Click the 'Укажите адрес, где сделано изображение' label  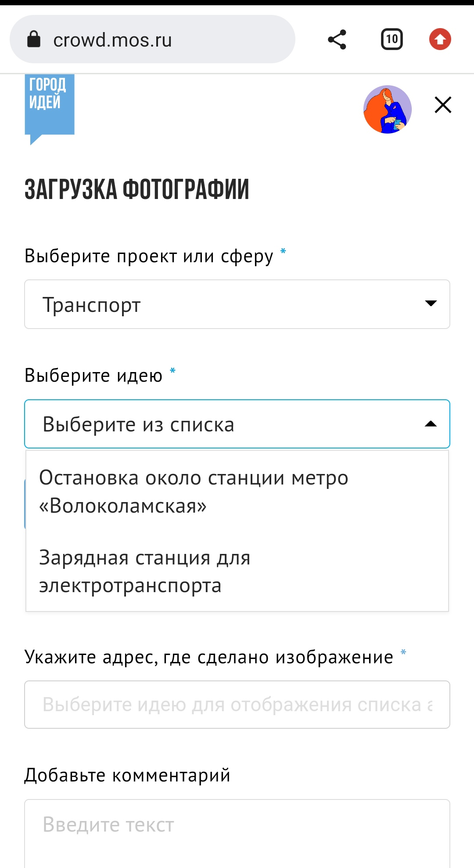(209, 657)
